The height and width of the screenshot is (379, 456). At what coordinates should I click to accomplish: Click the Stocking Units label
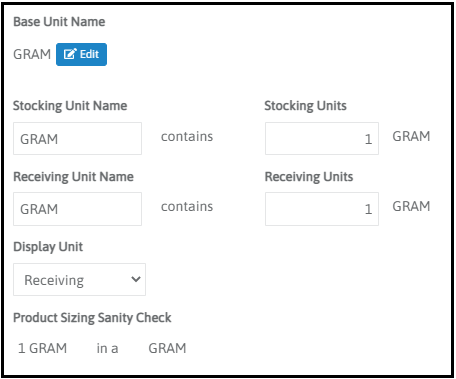pos(305,106)
